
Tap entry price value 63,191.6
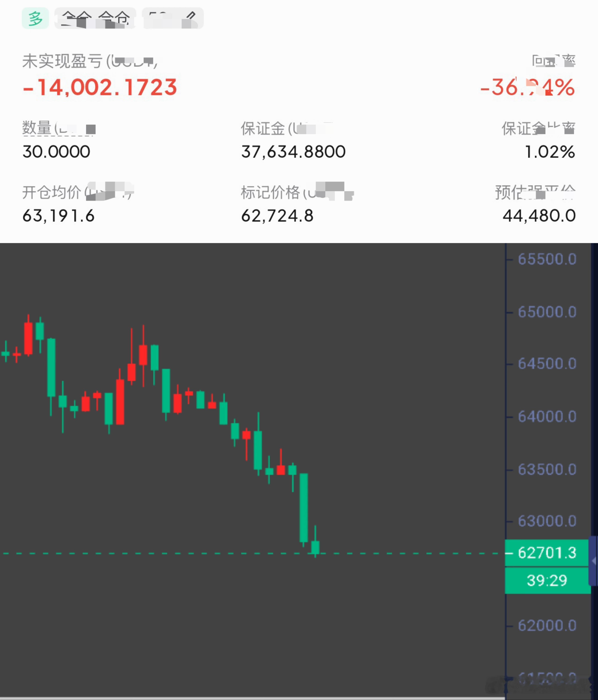(x=58, y=216)
